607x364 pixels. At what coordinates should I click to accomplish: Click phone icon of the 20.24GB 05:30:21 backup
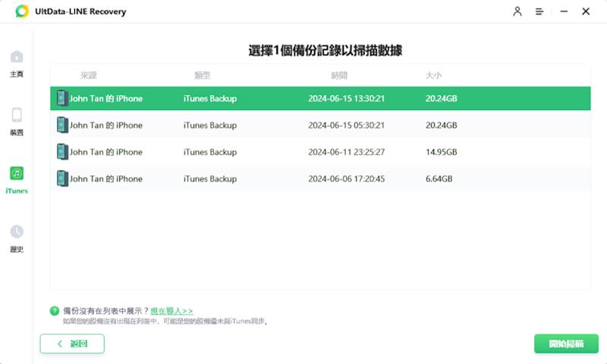61,125
